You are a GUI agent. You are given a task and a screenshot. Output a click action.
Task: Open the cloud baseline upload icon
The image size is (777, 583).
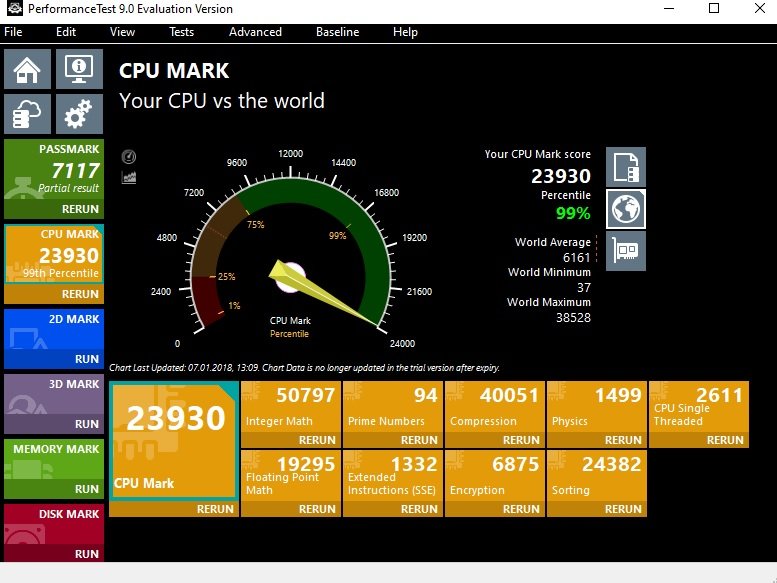(x=28, y=114)
